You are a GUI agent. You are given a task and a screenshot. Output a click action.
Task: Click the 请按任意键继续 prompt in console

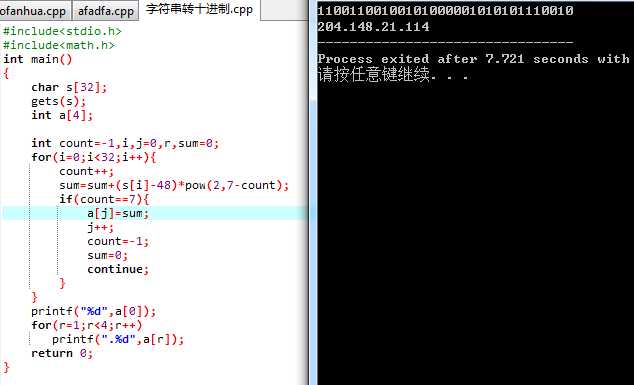click(x=393, y=75)
